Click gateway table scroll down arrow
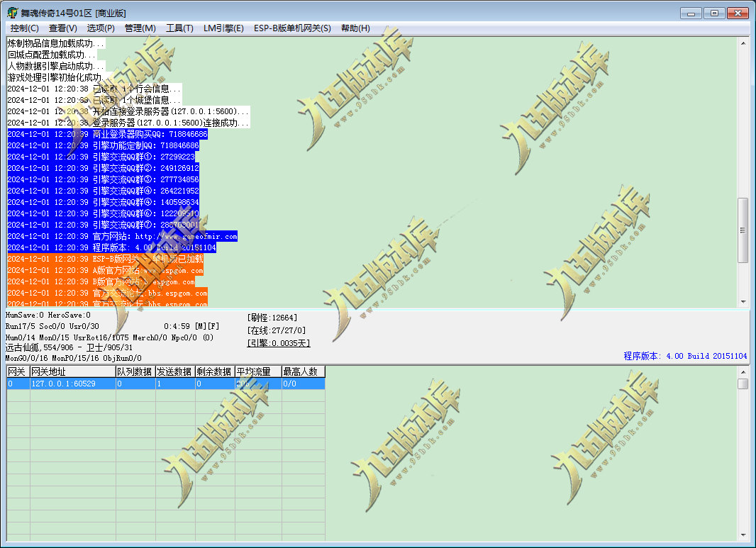The image size is (756, 548). click(743, 535)
